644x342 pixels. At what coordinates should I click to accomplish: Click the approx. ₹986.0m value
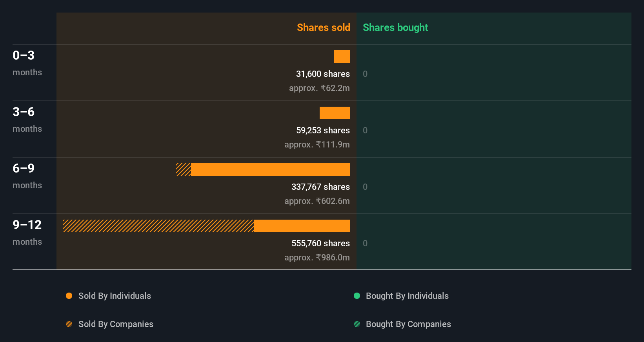coord(317,257)
